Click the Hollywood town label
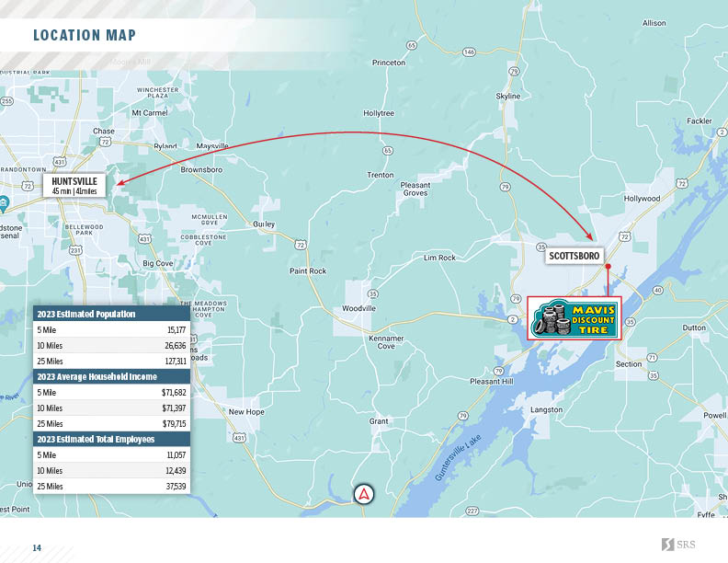 click(x=642, y=199)
